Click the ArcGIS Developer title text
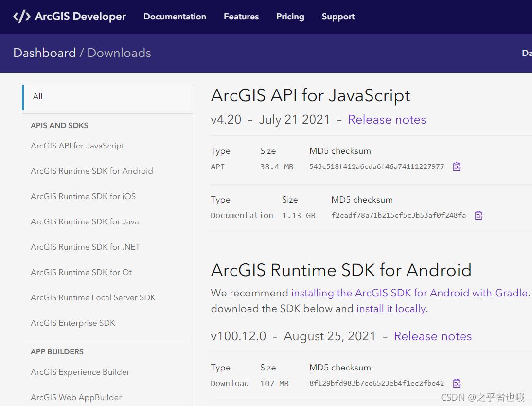This screenshot has height=406, width=532. pos(80,16)
